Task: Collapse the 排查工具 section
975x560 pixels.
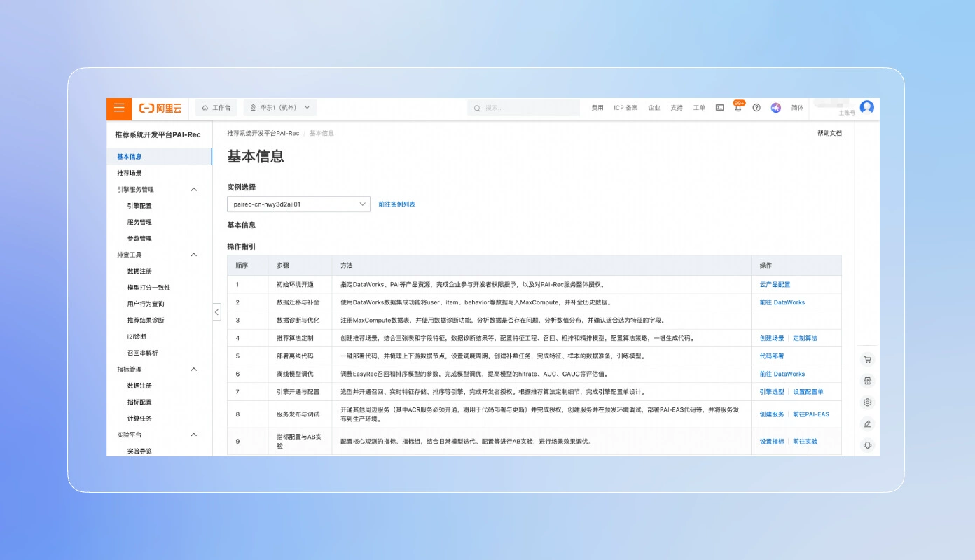Action: click(194, 255)
